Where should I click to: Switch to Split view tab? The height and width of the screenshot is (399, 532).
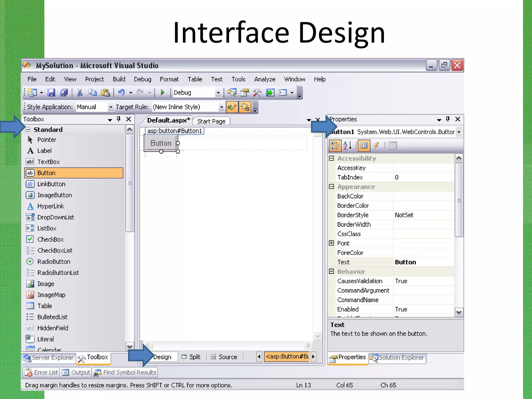coord(191,357)
